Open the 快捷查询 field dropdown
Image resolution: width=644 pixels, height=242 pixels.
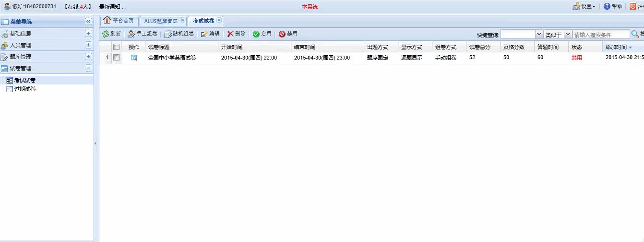coord(539,35)
